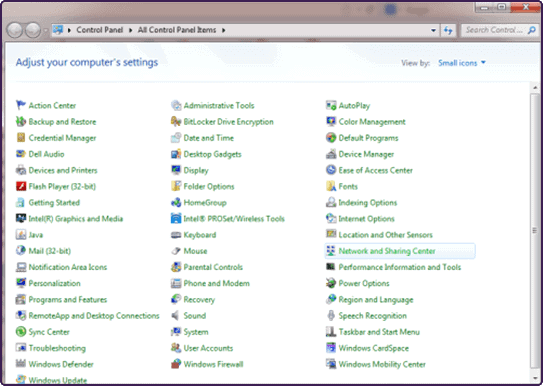This screenshot has height=386, width=543.
Task: Open Network and Sharing Center link
Action: [x=387, y=251]
